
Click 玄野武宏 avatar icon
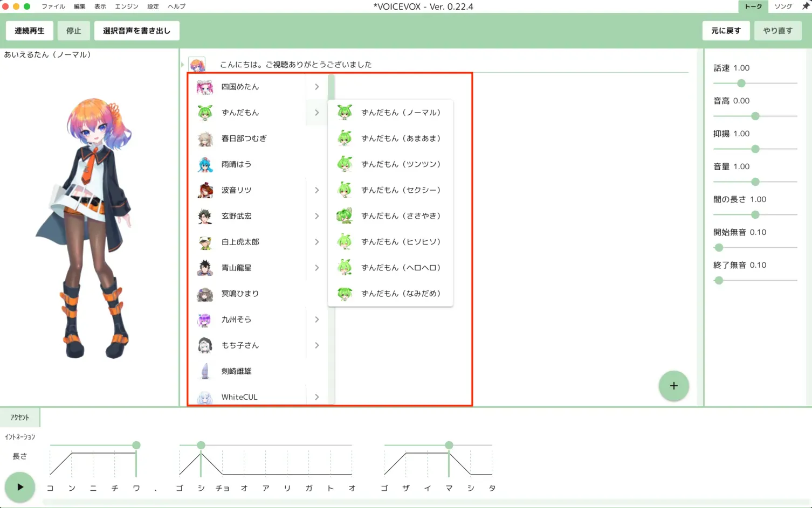(x=205, y=216)
